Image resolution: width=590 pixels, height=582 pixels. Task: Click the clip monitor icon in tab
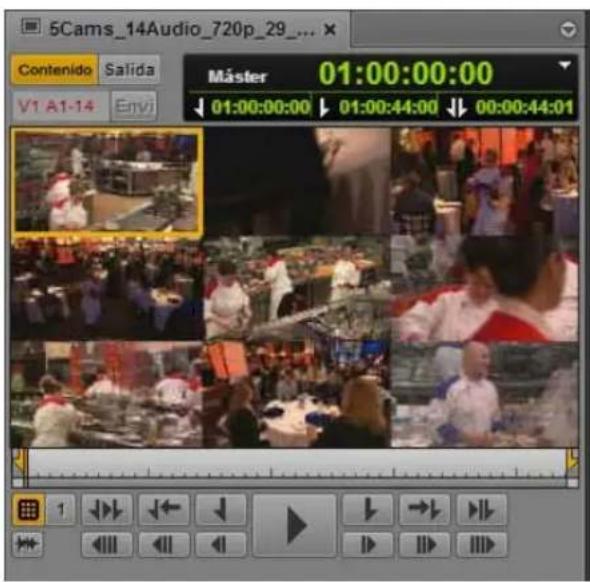(31, 27)
